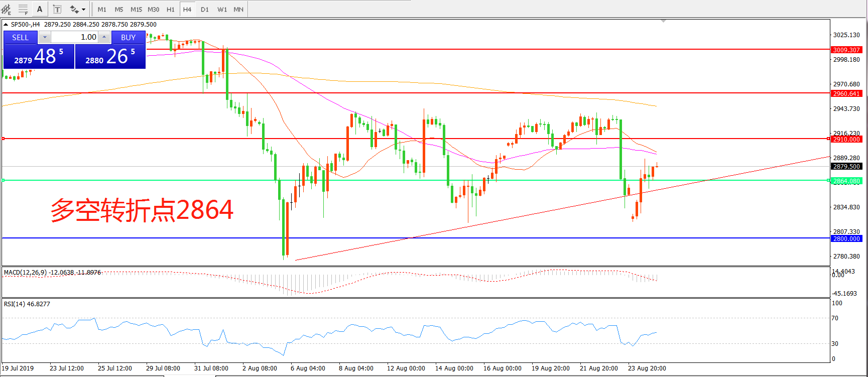Toggle the H4 timeframe button
The image size is (868, 377).
click(187, 9)
